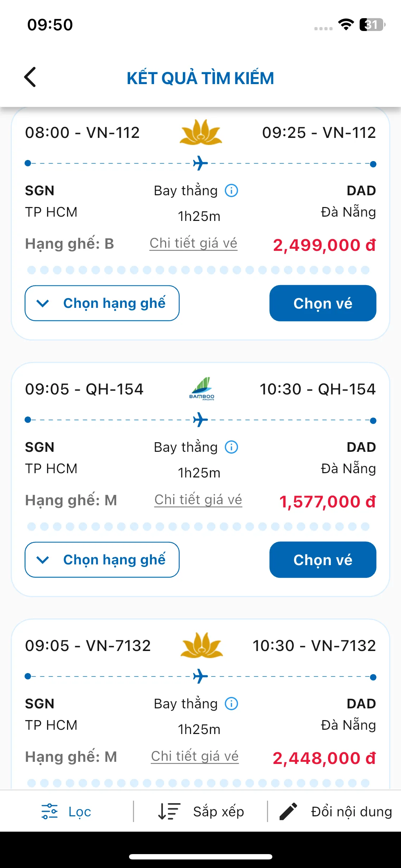This screenshot has height=868, width=401.
Task: Tap Vietnam Airlines lotus logo on VN-112
Action: tap(201, 132)
